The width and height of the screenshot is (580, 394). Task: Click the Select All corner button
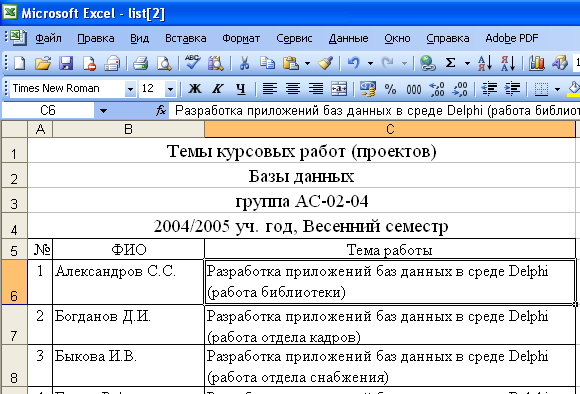point(14,129)
